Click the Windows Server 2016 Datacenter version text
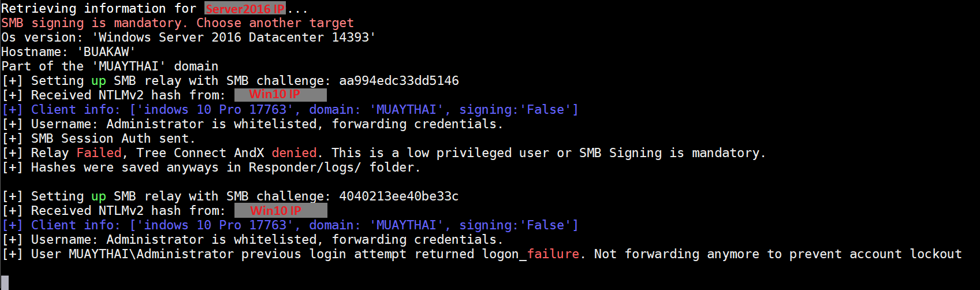Screen dimensions: 980x290 pos(234,38)
